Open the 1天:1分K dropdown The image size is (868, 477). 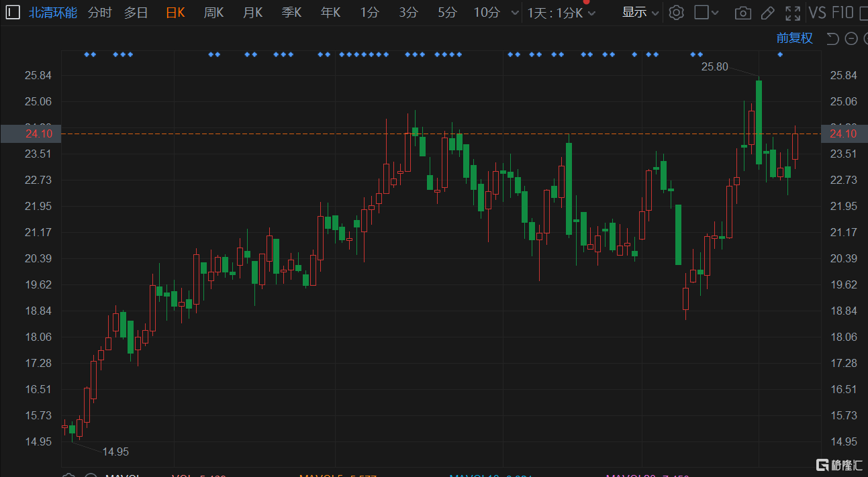[561, 13]
